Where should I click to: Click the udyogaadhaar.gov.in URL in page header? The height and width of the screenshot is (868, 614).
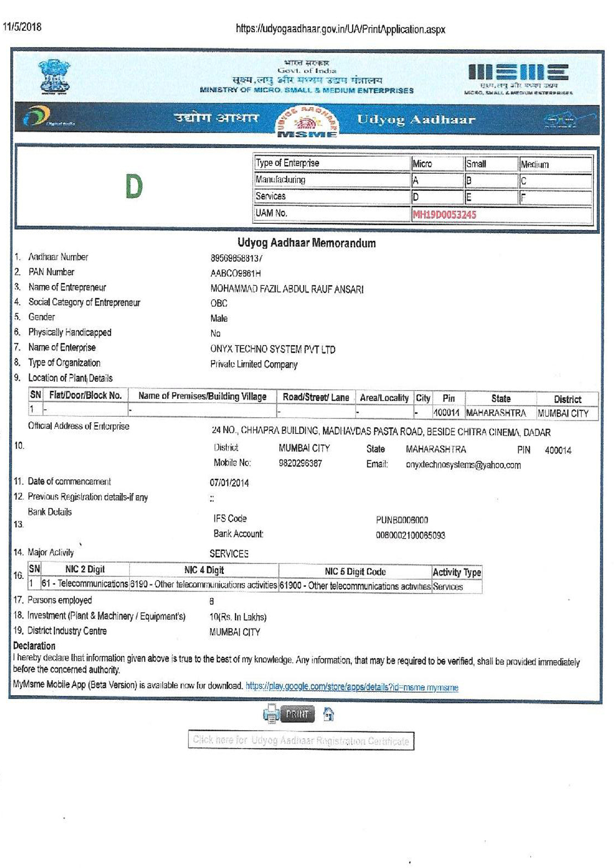pos(340,29)
